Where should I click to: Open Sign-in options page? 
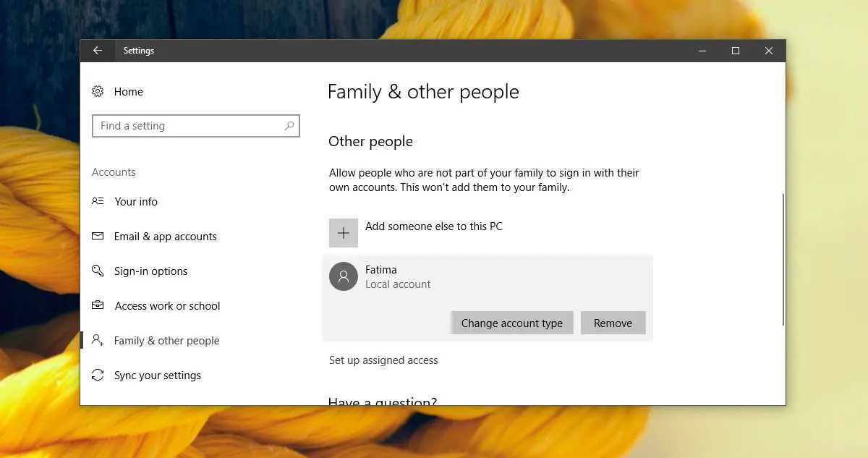150,271
